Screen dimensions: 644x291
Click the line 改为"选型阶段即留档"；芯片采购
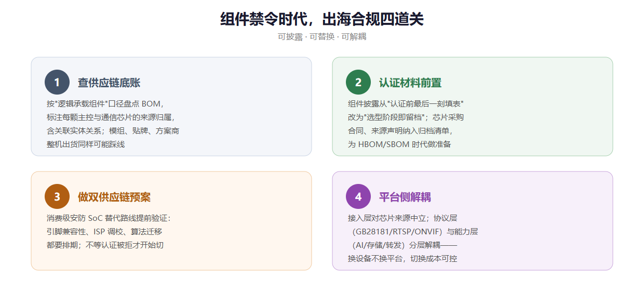pyautogui.click(x=406, y=117)
